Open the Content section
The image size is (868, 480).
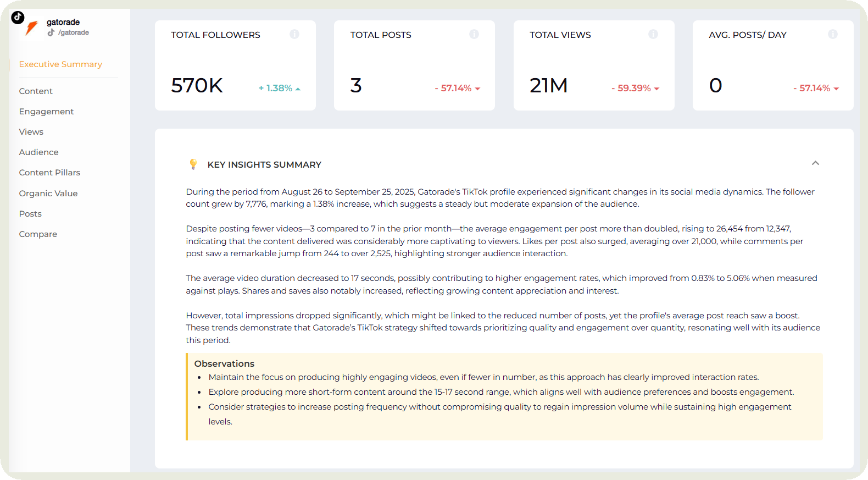point(36,91)
